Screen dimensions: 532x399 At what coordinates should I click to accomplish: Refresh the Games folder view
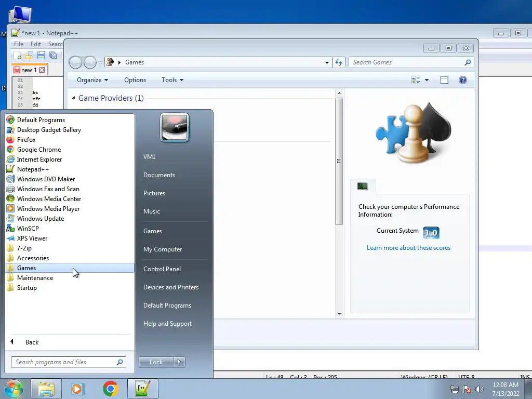tap(339, 62)
